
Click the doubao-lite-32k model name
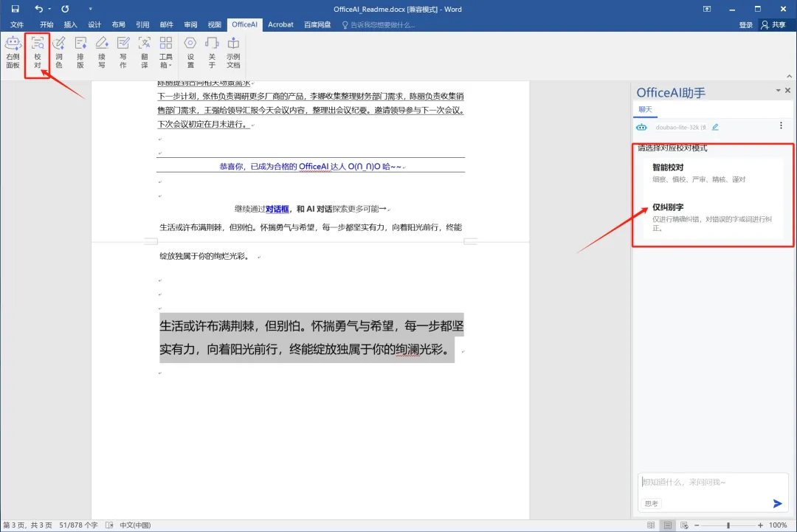tap(680, 128)
